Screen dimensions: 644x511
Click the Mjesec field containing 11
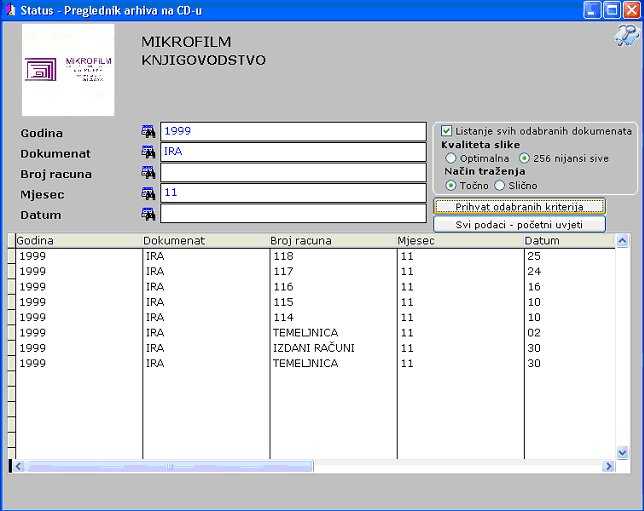coord(293,193)
